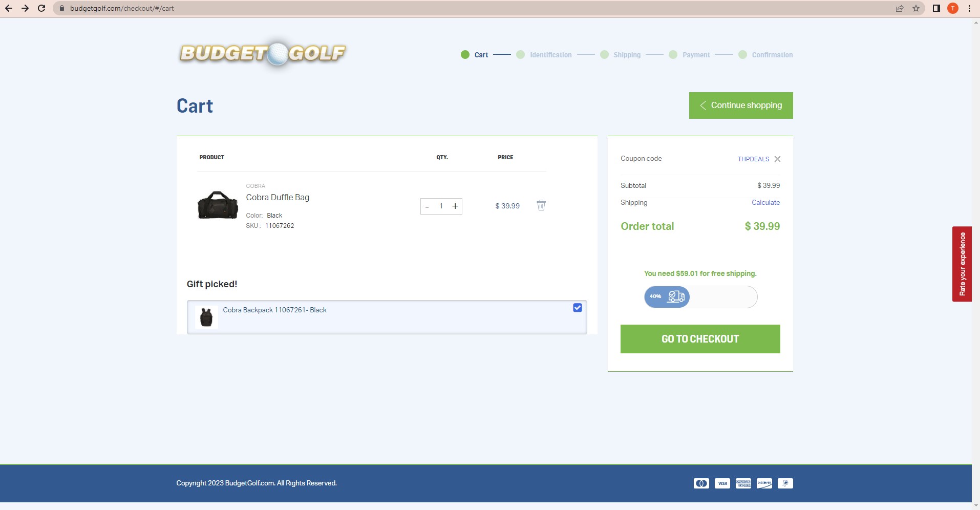980x510 pixels.
Task: Click the COBRA brand label
Action: pyautogui.click(x=255, y=186)
